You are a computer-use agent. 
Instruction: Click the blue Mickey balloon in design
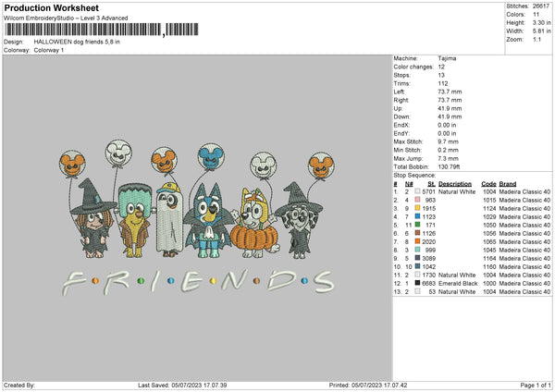211,157
